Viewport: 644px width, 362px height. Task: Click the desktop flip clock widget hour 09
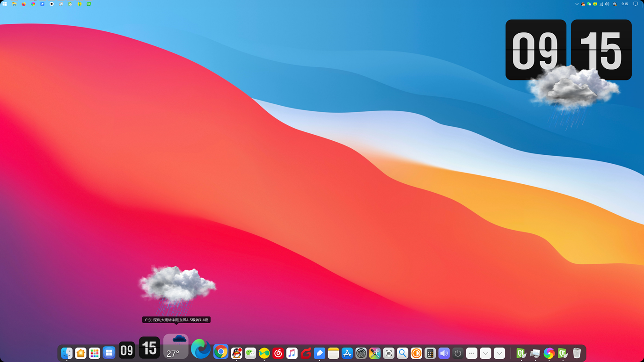(x=536, y=50)
